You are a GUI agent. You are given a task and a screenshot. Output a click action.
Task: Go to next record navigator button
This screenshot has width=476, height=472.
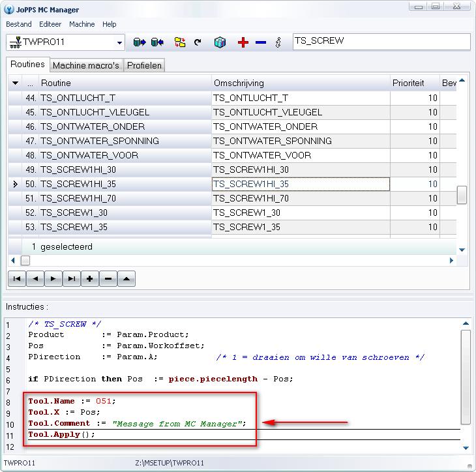(x=53, y=278)
